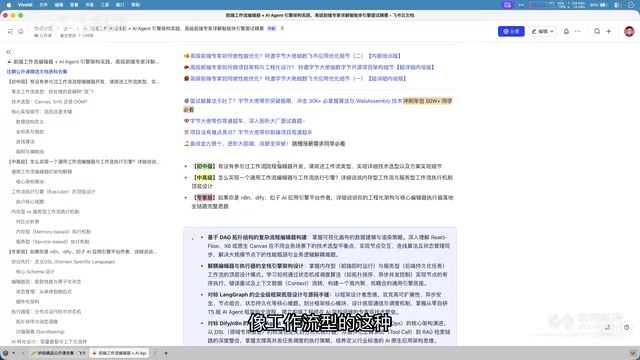
Task: Select outline item 往期公开课精选文档资料合集
Action: 37,71
